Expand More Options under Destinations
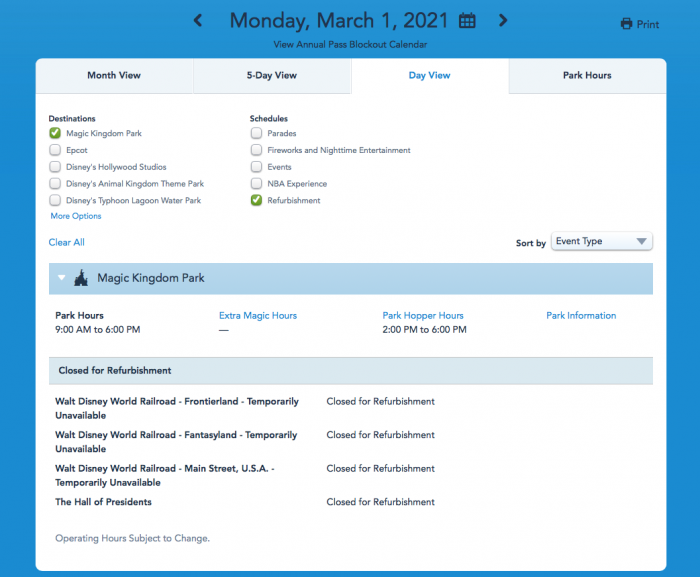This screenshot has width=700, height=577. click(x=76, y=216)
